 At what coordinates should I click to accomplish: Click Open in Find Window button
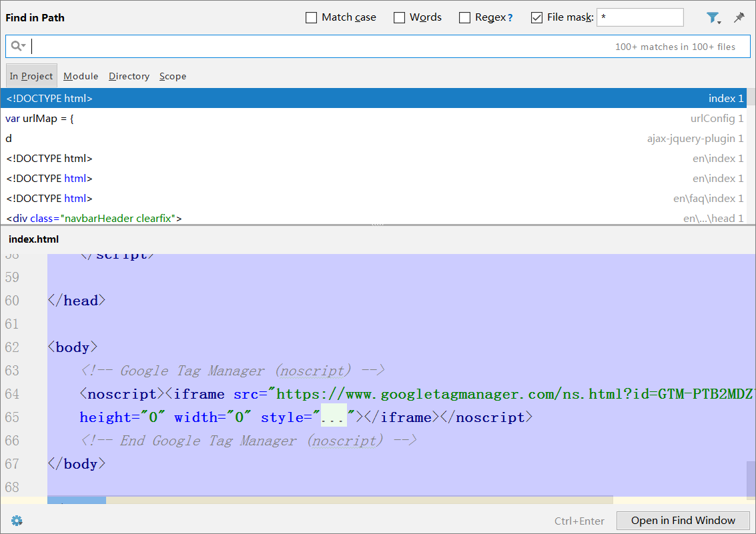coord(683,521)
